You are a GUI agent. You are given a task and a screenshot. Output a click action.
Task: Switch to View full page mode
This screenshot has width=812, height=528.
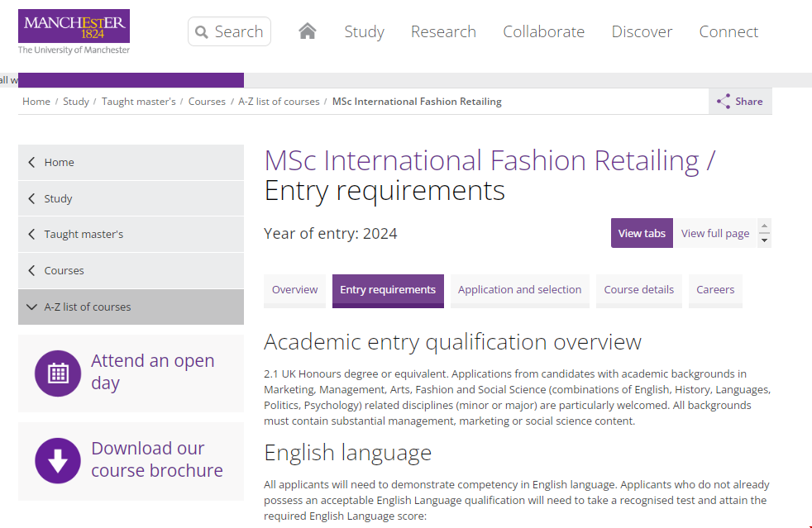pos(714,233)
